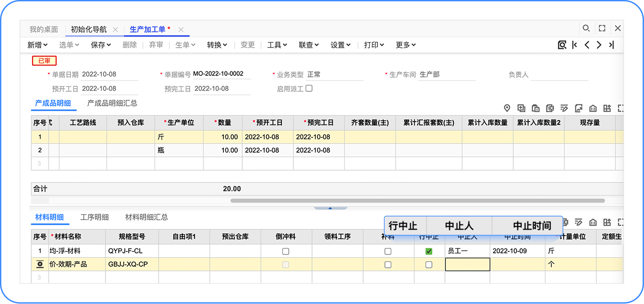Click the 弃审 button
This screenshot has height=304, width=644.
point(156,45)
